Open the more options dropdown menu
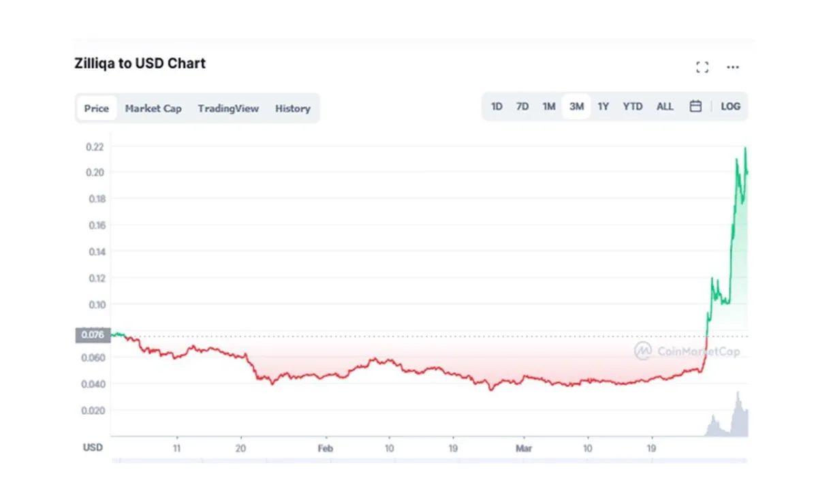 [x=733, y=67]
